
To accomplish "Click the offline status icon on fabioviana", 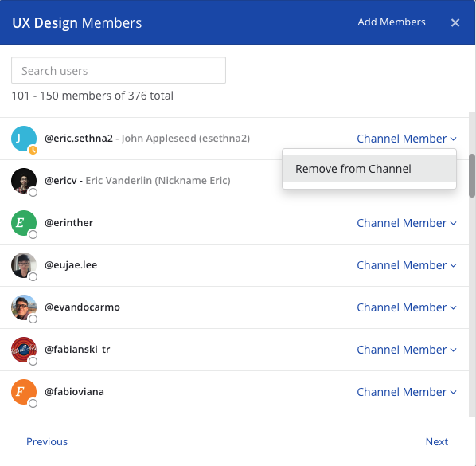I will click(x=33, y=403).
